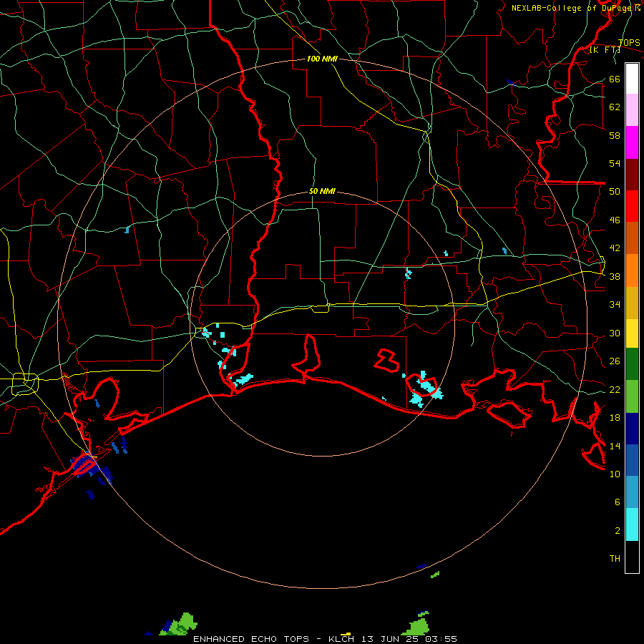Screen dimensions: 644x644
Task: Click the light green legend swatch
Action: pos(632,396)
